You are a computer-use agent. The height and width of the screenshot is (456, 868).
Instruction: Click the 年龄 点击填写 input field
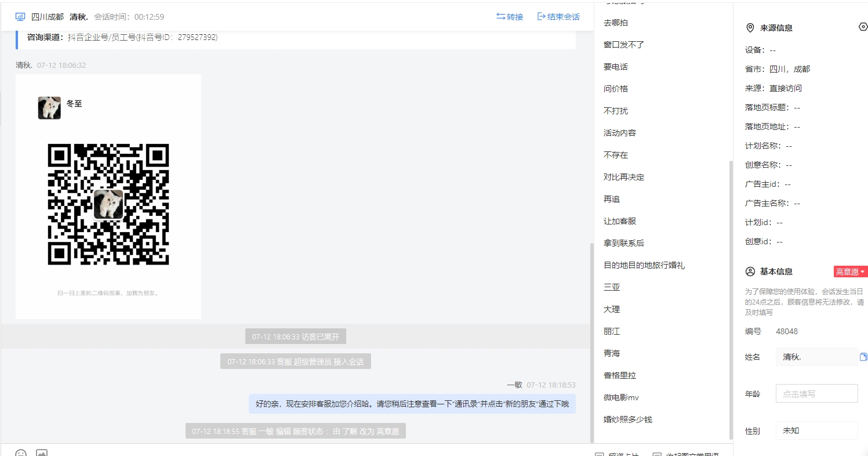pos(816,393)
